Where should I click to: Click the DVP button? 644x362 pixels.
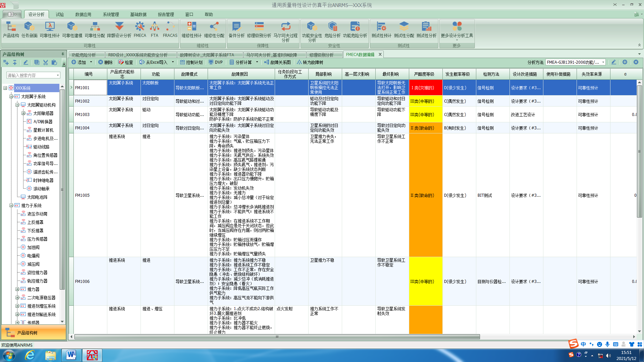click(x=215, y=62)
